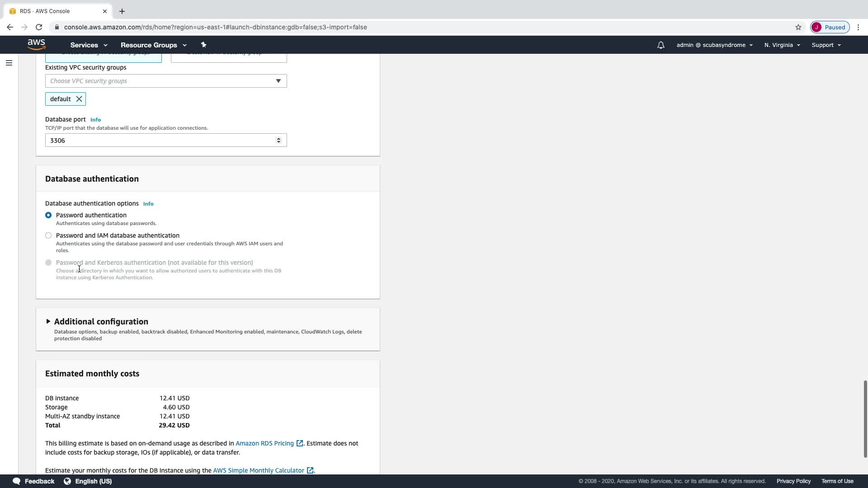Open Chrome's three-dot menu
Screen dimensions: 868x488
tap(858, 27)
